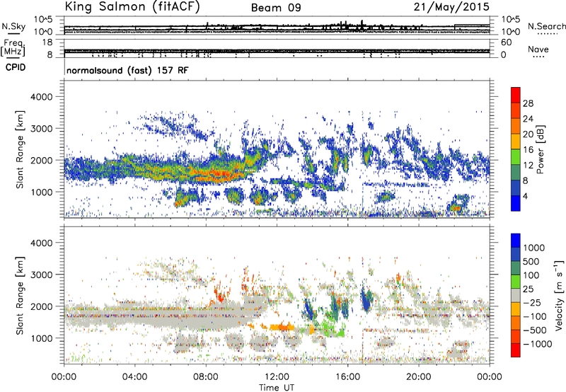
Task: Click the 500 velocity colorbar label
Action: tap(531, 262)
